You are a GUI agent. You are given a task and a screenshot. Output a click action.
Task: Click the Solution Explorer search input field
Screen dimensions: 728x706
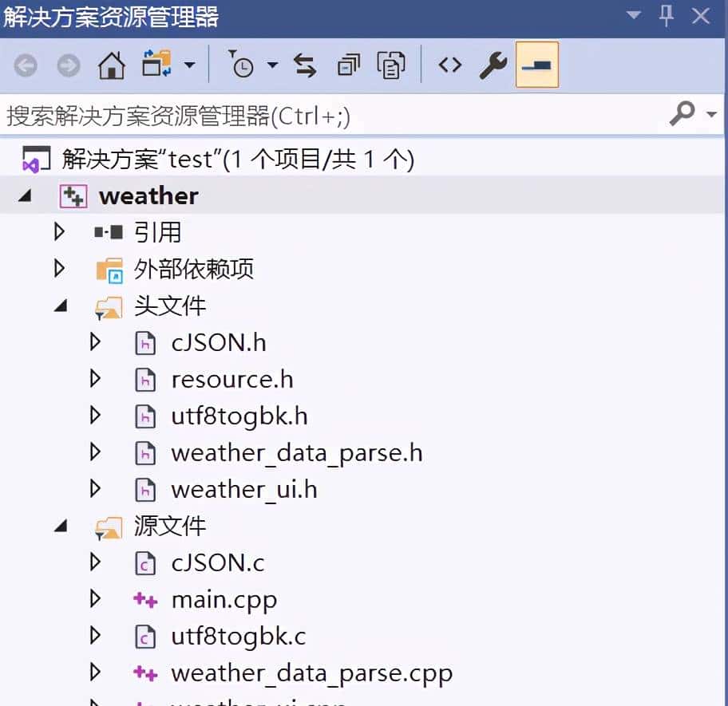(x=319, y=114)
